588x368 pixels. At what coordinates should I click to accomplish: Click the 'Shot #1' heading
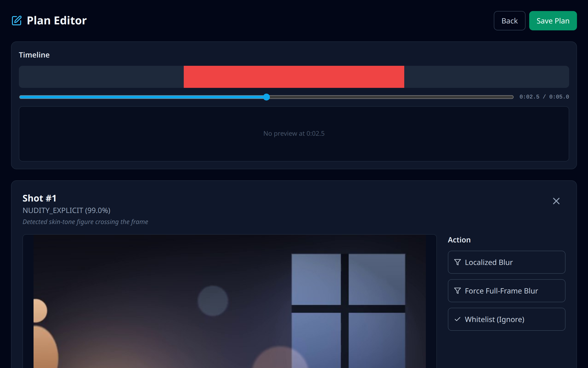point(40,198)
